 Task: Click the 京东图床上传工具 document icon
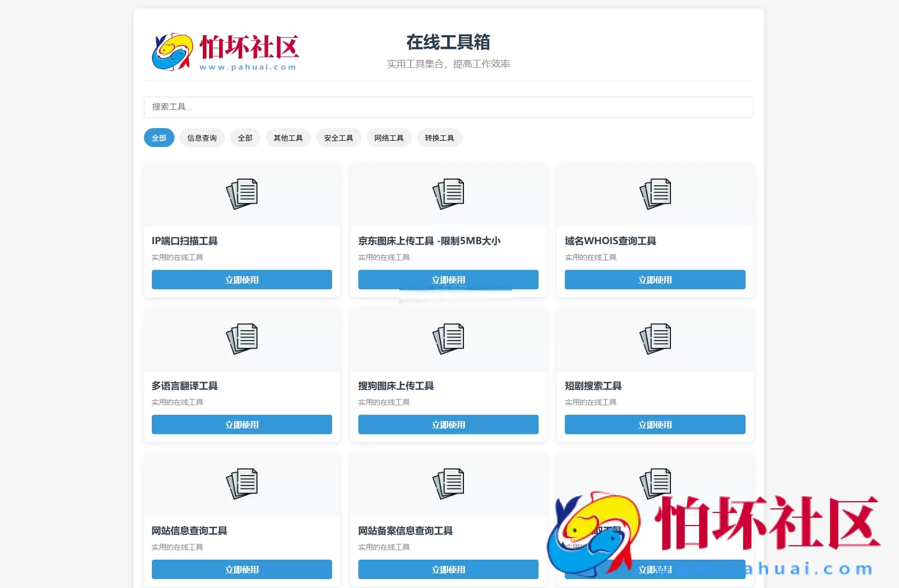448,194
